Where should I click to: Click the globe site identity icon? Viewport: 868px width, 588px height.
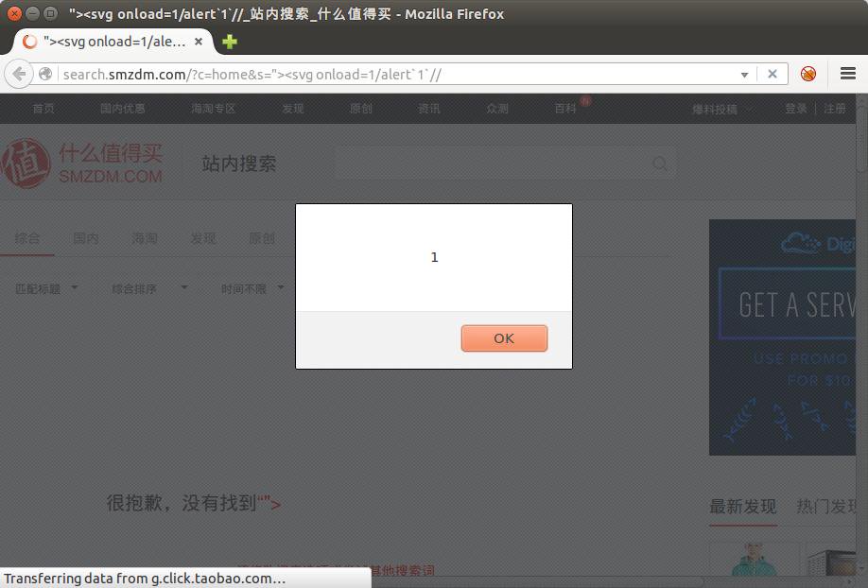(44, 74)
